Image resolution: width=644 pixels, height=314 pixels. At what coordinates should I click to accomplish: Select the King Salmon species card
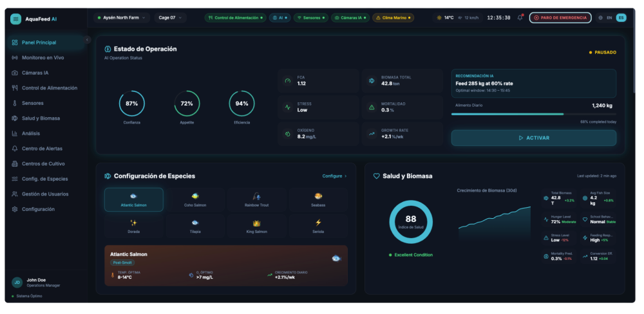click(256, 226)
